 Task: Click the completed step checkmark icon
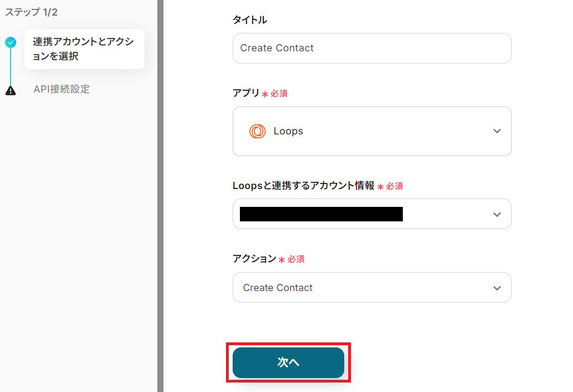click(x=11, y=42)
